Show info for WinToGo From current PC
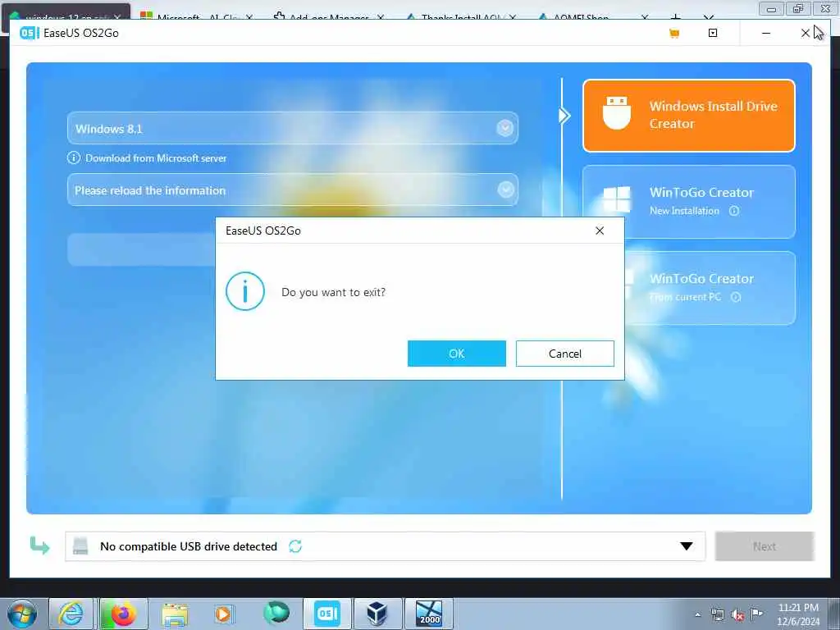This screenshot has height=630, width=840. (736, 297)
